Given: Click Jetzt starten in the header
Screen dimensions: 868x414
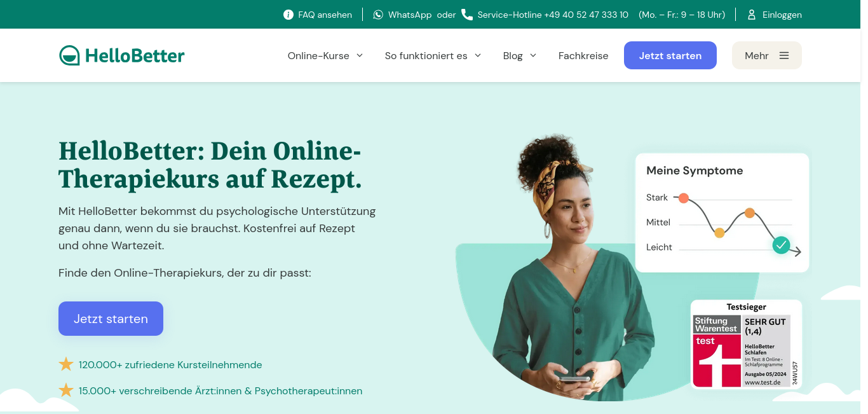Looking at the screenshot, I should click(x=670, y=55).
